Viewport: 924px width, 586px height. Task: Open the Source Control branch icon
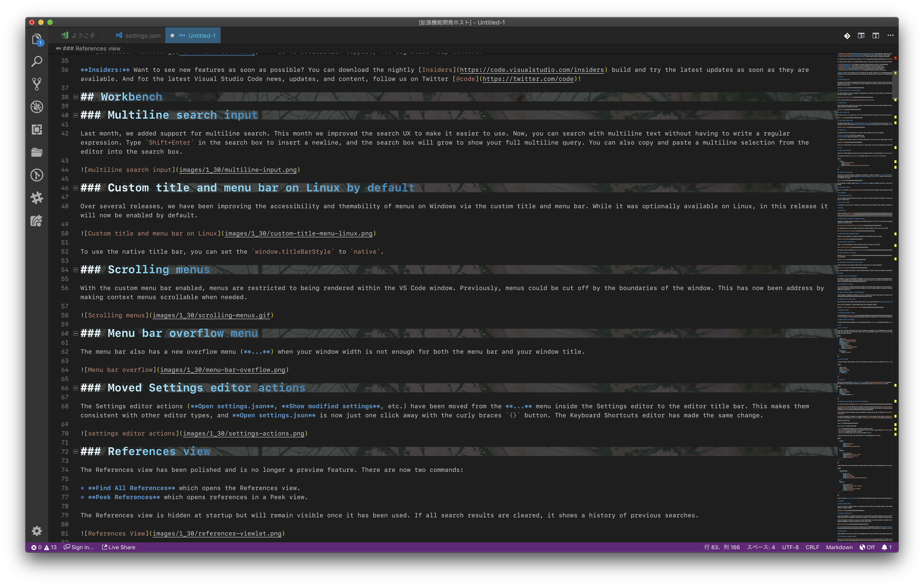37,84
